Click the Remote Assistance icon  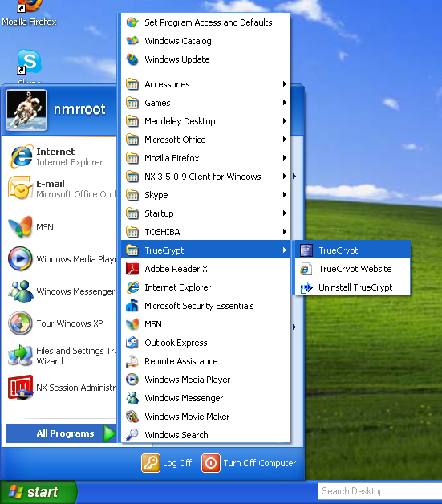click(x=132, y=361)
